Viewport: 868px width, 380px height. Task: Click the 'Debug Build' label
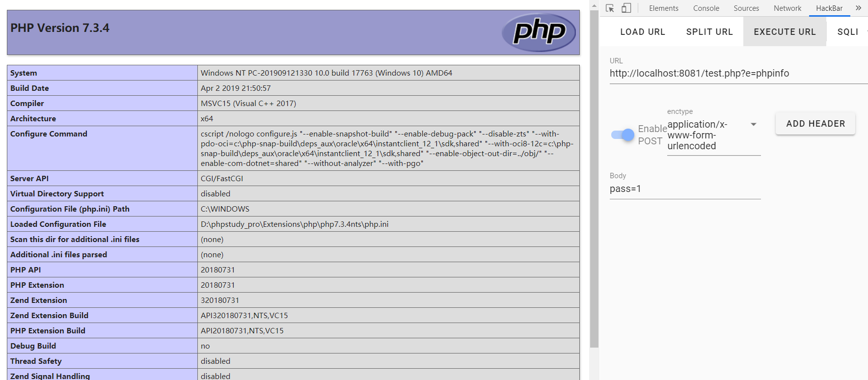(x=33, y=346)
